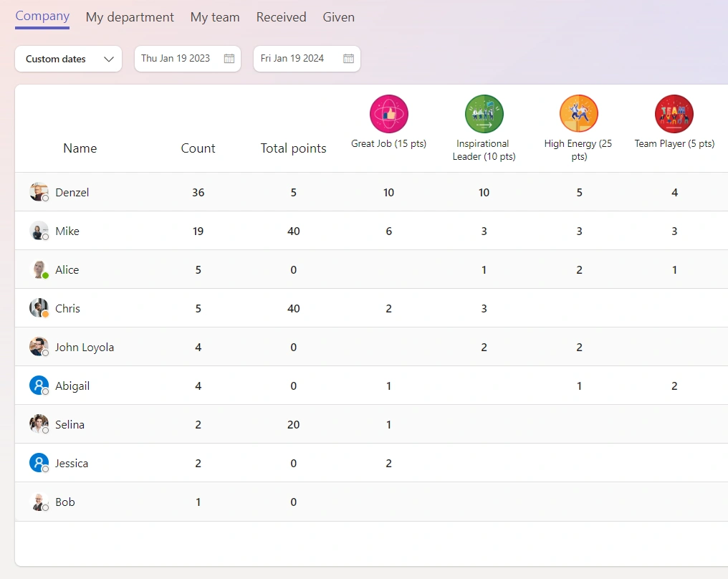Click Abigail's default avatar icon

tap(39, 386)
